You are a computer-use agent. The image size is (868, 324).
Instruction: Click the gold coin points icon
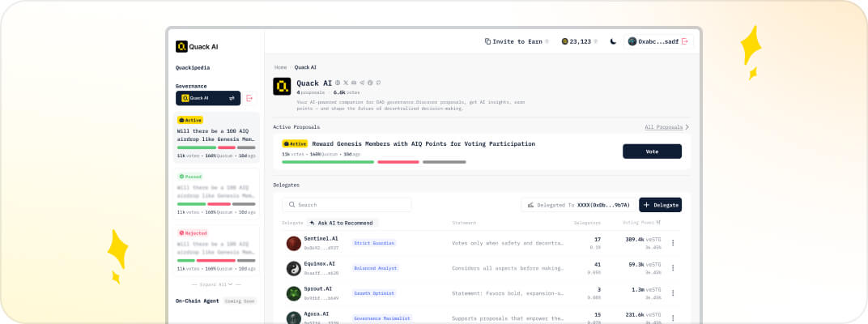(565, 41)
